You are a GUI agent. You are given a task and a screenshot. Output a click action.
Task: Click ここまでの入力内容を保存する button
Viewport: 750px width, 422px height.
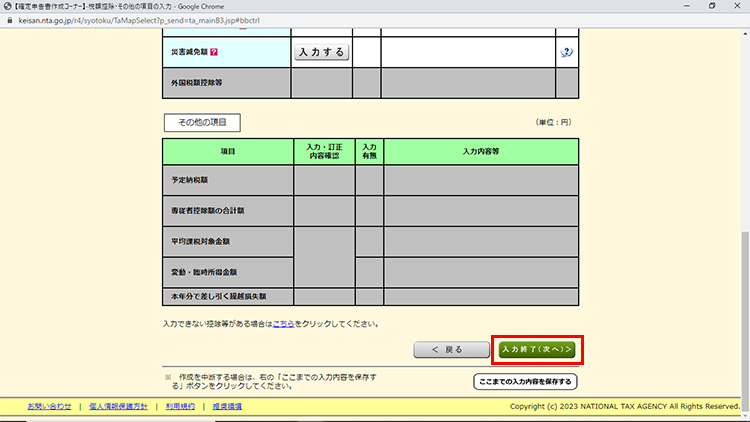click(525, 381)
